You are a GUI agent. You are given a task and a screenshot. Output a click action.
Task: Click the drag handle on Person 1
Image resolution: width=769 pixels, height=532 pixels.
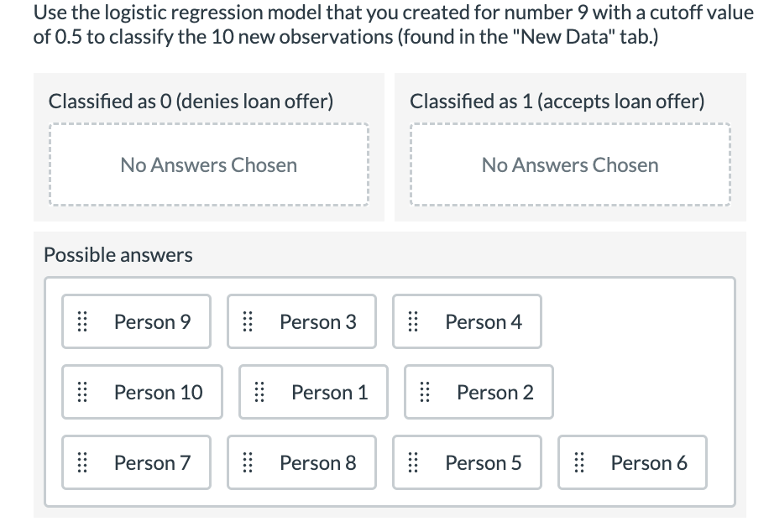pos(259,392)
